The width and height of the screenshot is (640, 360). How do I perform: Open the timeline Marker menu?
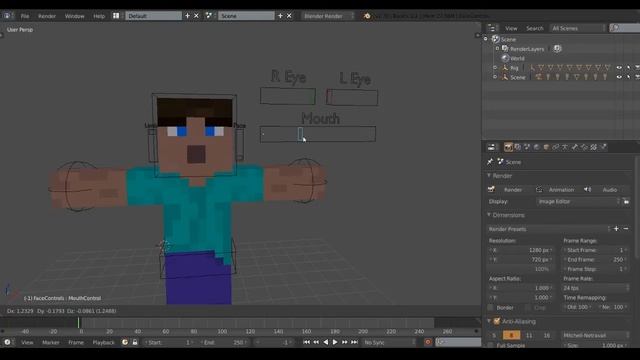click(x=51, y=342)
